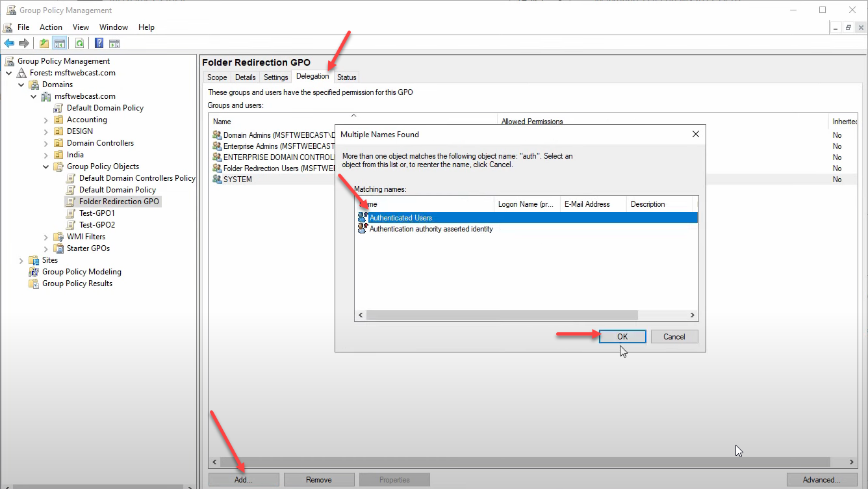Image resolution: width=868 pixels, height=489 pixels.
Task: Click the Forest msftwebcast.com triangle icon
Action: point(22,73)
